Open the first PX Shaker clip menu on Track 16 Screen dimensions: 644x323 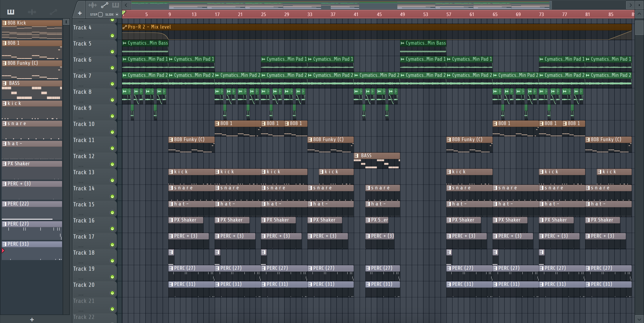(171, 220)
